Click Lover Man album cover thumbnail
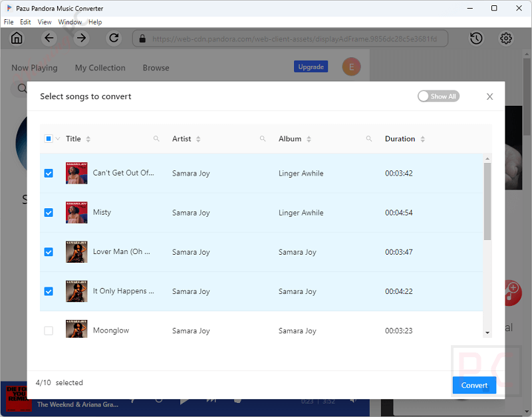The width and height of the screenshot is (532, 417). click(x=76, y=252)
